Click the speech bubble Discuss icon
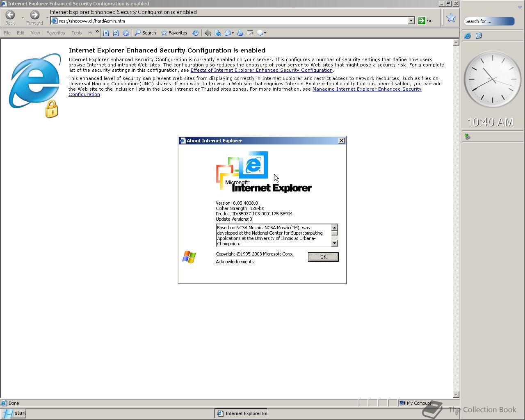The width and height of the screenshot is (525, 420). pos(260,33)
